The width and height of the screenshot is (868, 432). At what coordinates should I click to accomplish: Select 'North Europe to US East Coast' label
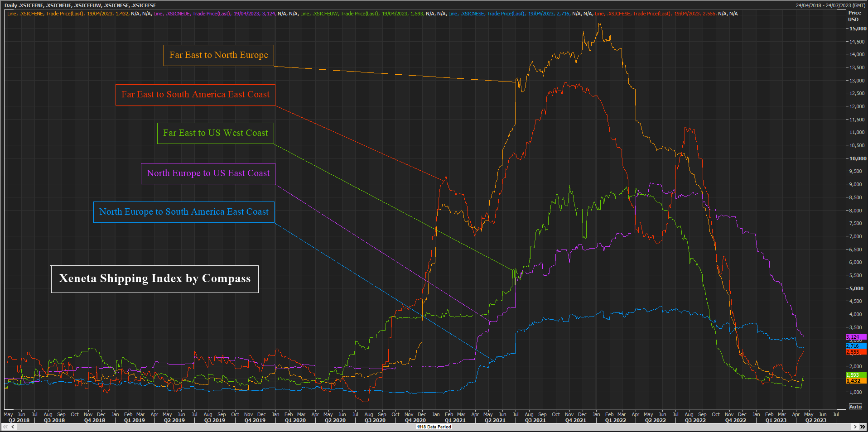pyautogui.click(x=208, y=173)
